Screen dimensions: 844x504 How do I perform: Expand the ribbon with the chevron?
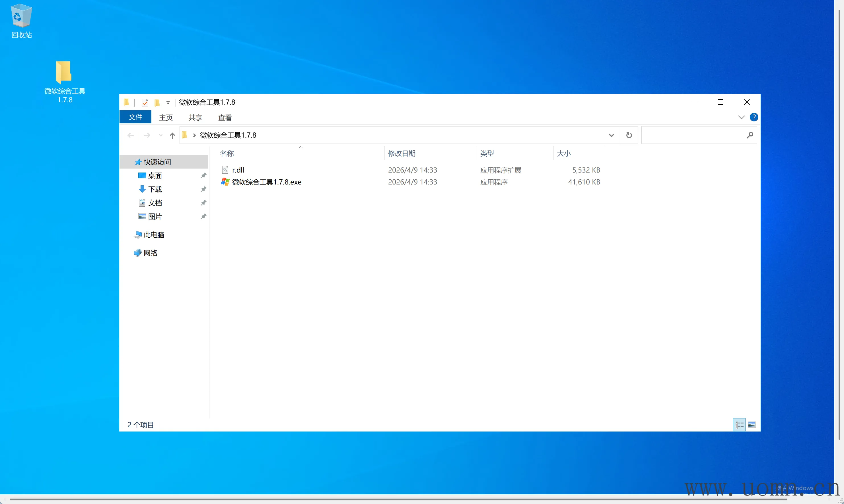(741, 117)
